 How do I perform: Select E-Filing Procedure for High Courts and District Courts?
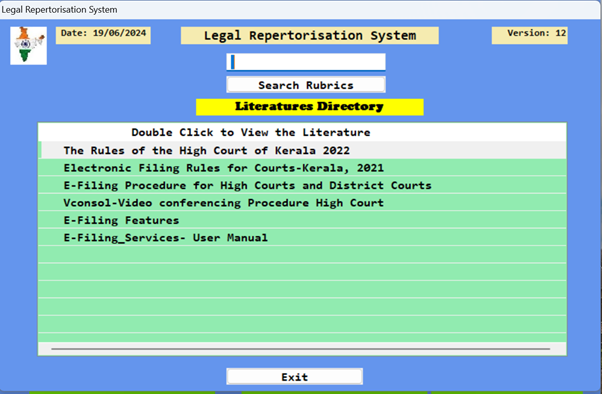302,185
